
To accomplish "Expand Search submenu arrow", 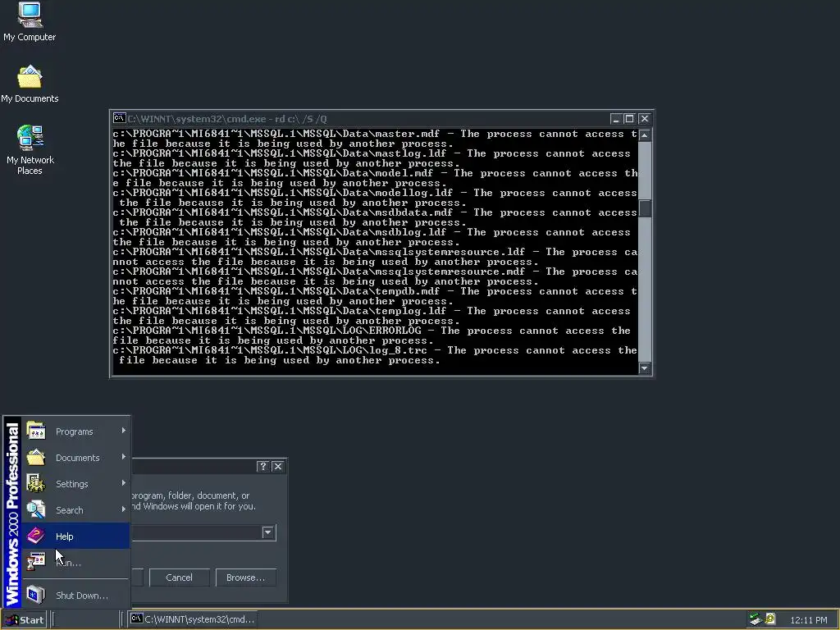I will click(x=124, y=509).
